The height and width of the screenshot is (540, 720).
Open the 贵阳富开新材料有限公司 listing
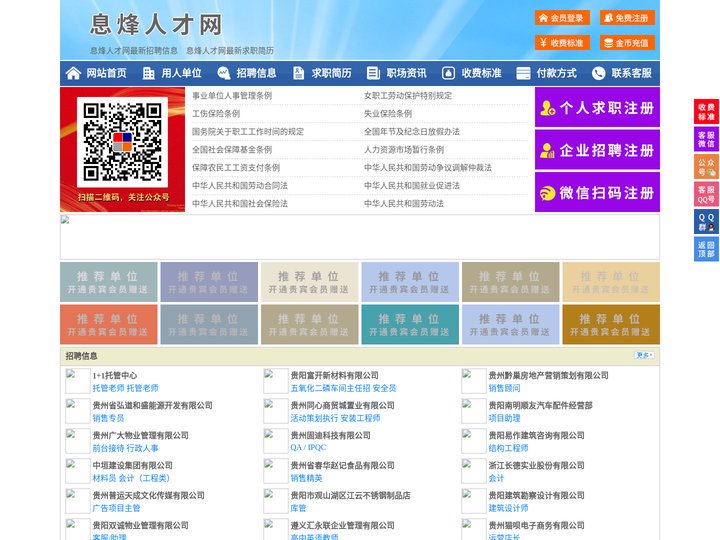[335, 376]
